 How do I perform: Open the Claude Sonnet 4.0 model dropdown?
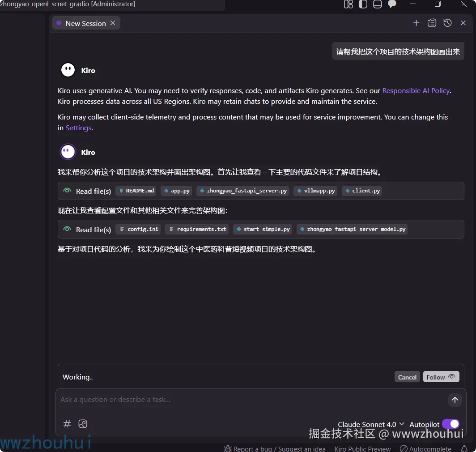click(x=371, y=424)
